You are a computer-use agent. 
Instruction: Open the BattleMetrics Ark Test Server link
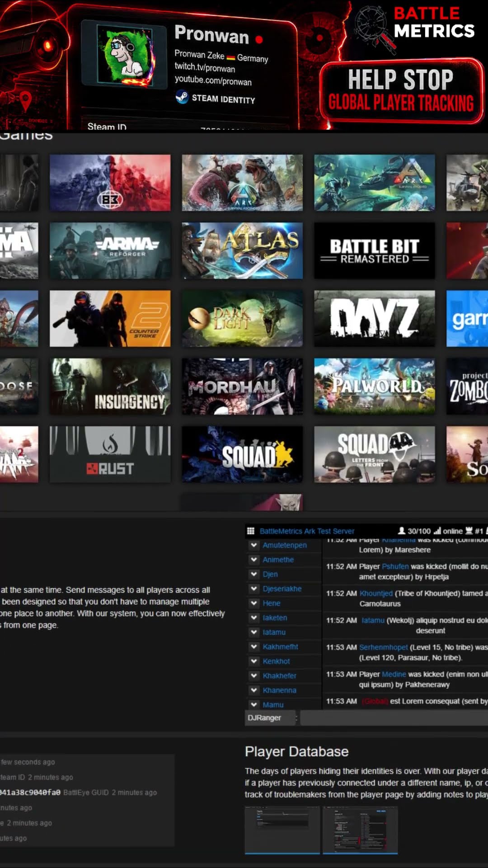307,531
